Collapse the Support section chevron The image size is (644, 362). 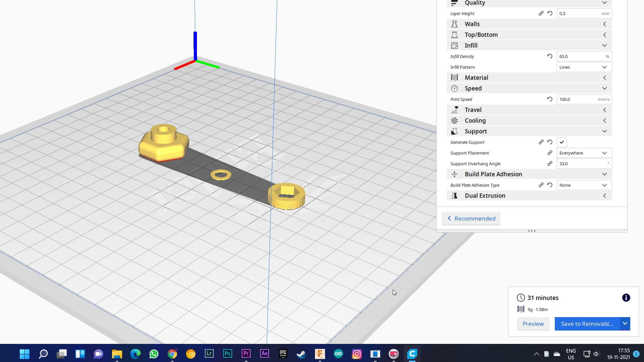click(604, 131)
